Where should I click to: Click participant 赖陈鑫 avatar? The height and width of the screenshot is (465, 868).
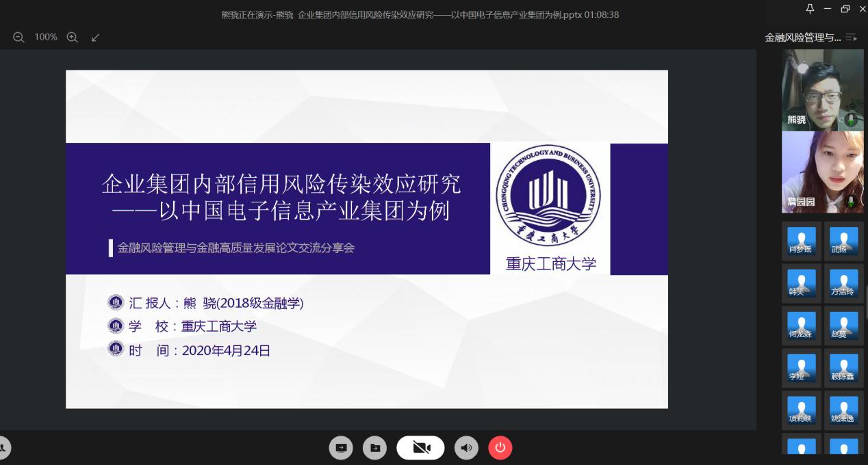[843, 368]
